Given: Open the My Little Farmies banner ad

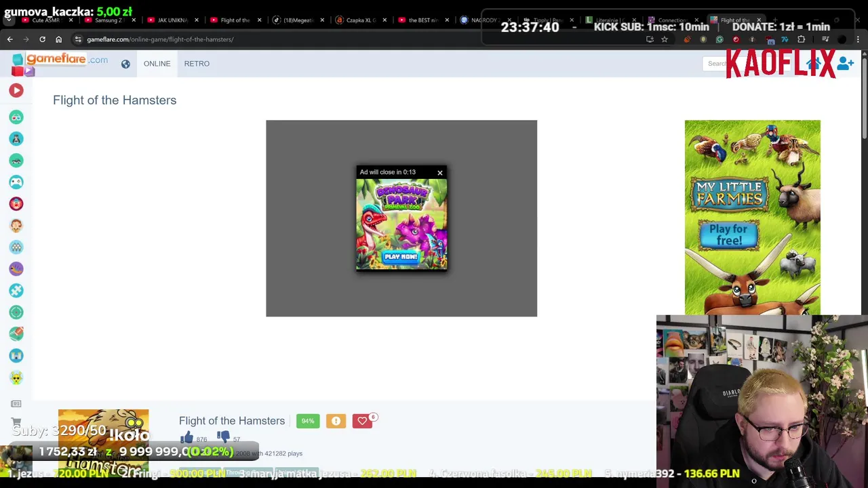Looking at the screenshot, I should pyautogui.click(x=752, y=218).
